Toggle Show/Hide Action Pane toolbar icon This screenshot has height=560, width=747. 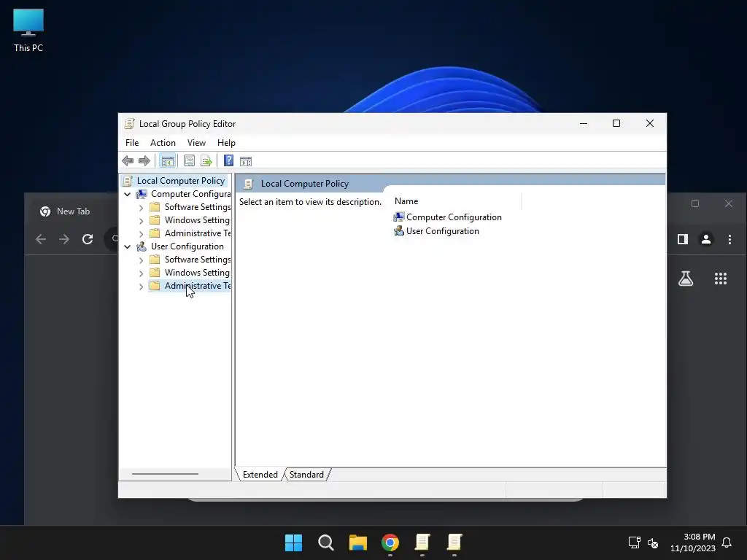(x=246, y=161)
